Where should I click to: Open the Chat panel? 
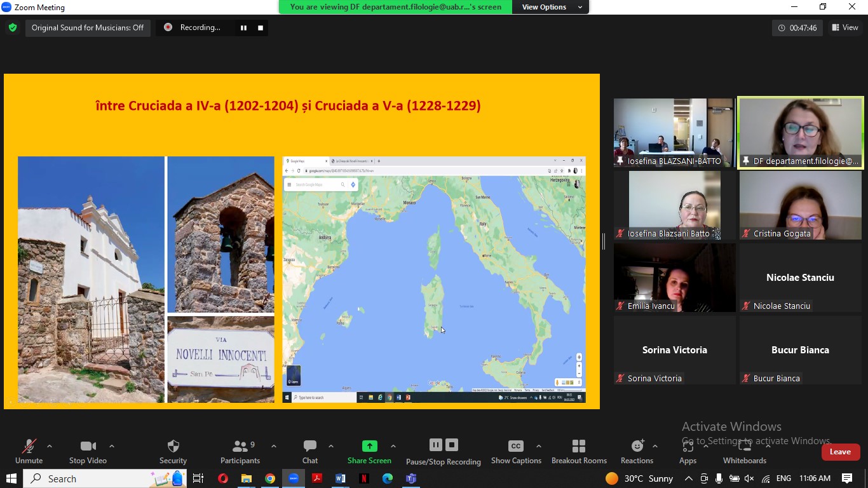[310, 452]
